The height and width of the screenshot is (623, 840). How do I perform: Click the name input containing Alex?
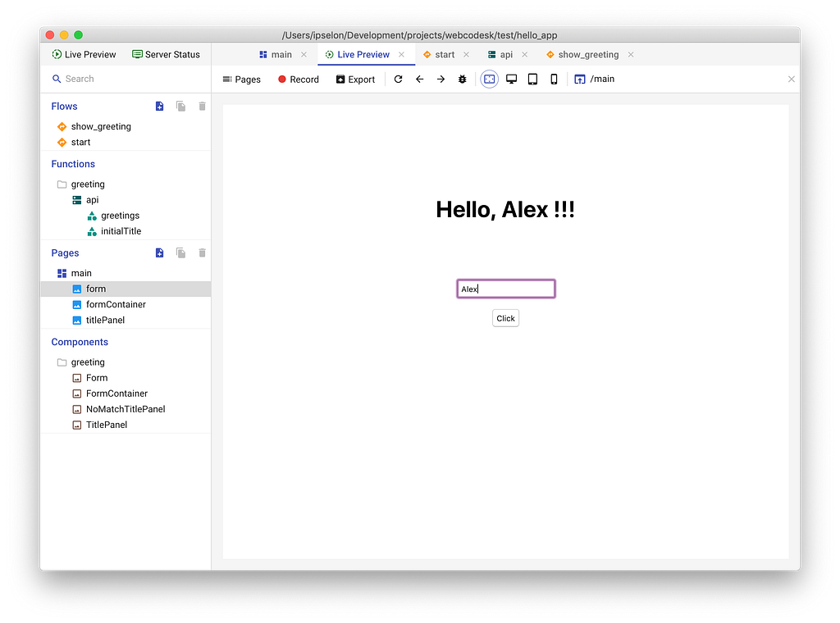(x=505, y=289)
